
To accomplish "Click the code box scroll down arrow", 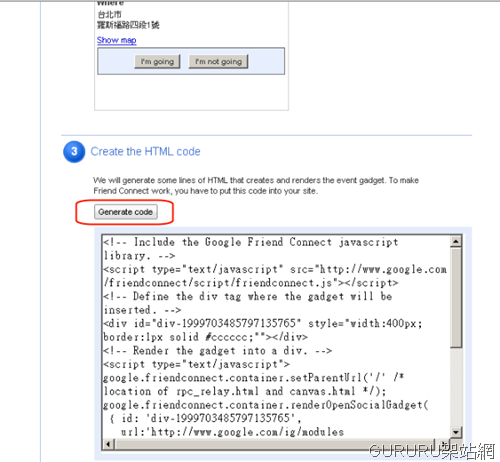I will 456,432.
